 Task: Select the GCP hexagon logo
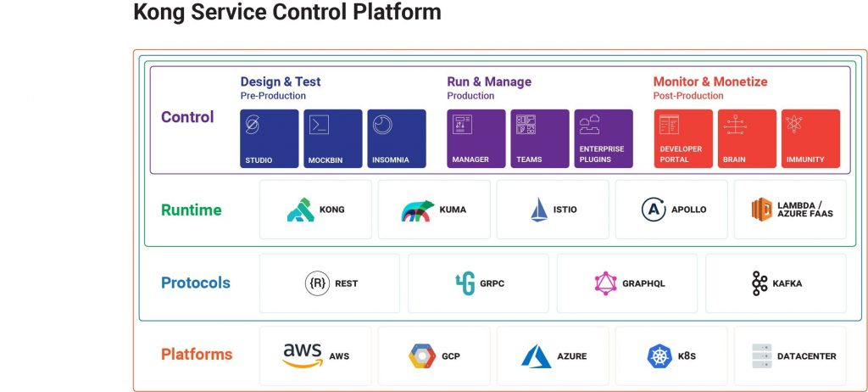[422, 356]
